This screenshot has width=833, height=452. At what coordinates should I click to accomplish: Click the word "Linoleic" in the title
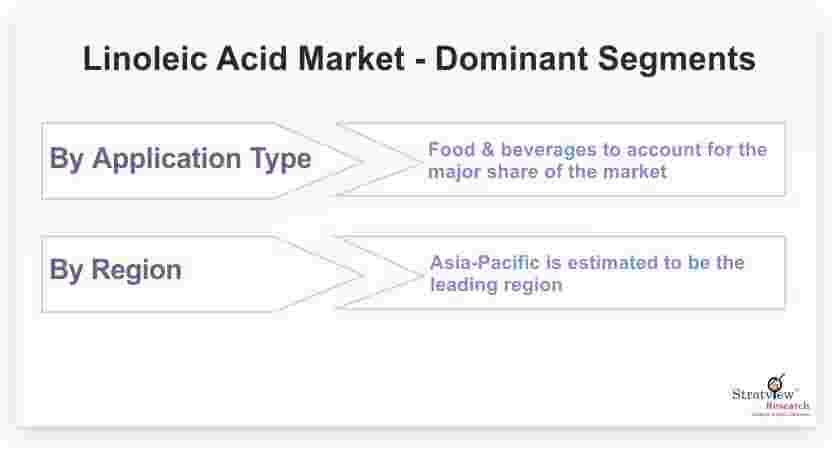tap(144, 58)
